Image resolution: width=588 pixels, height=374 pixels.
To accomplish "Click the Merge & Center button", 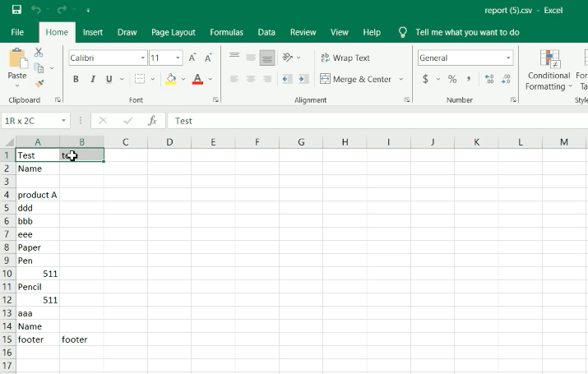I will (x=356, y=79).
